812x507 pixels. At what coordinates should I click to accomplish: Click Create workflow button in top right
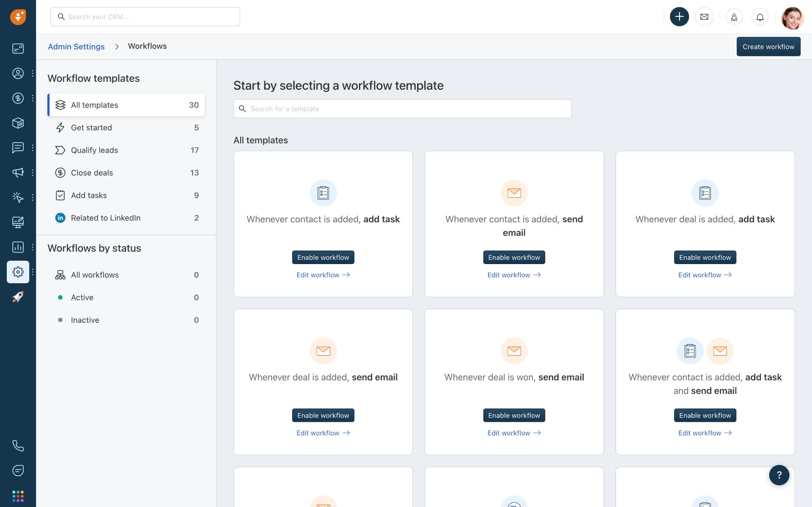tap(768, 46)
